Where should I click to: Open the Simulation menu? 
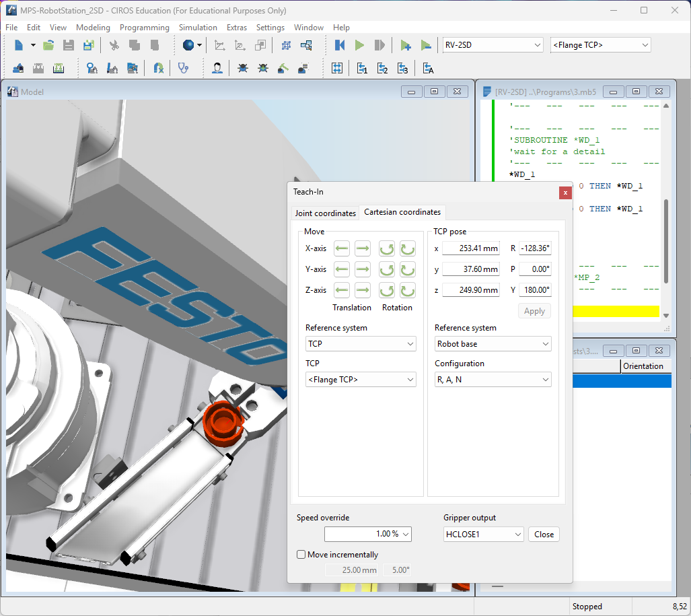tap(198, 28)
